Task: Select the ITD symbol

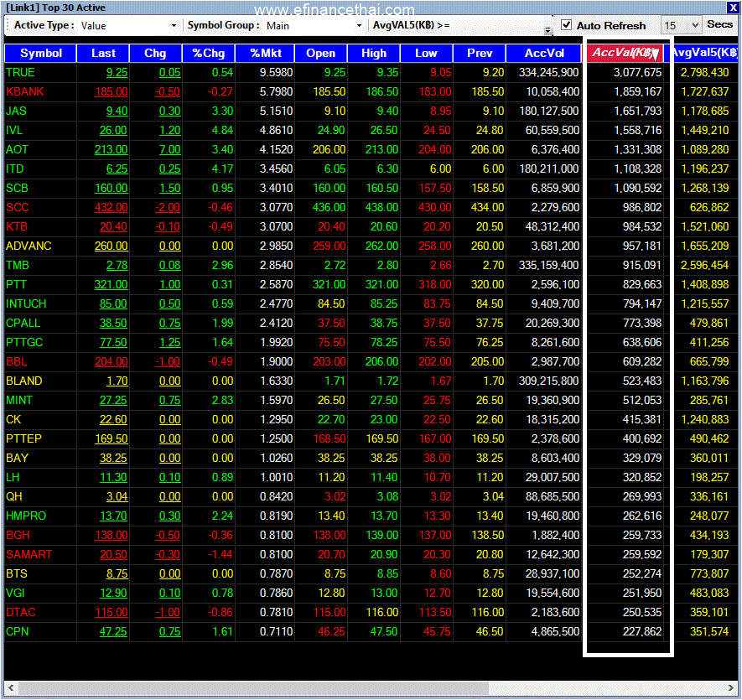Action: 14,169
